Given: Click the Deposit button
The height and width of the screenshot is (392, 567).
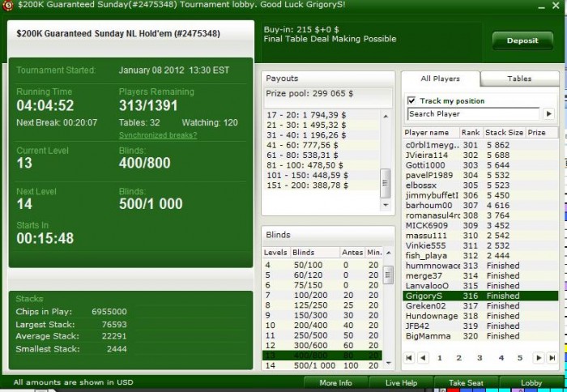Looking at the screenshot, I should (522, 40).
